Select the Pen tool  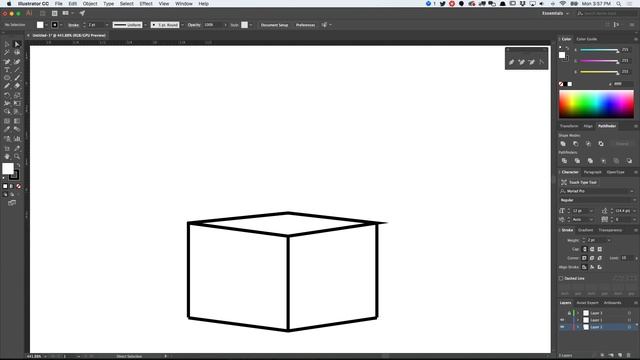pos(7,62)
